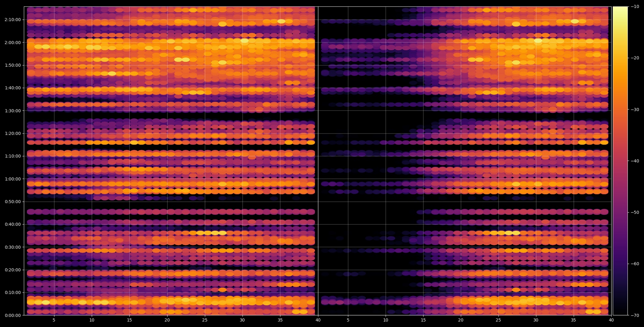The height and width of the screenshot is (327, 644).
Task: Pick the −40 colorbar tick label
Action: point(635,161)
